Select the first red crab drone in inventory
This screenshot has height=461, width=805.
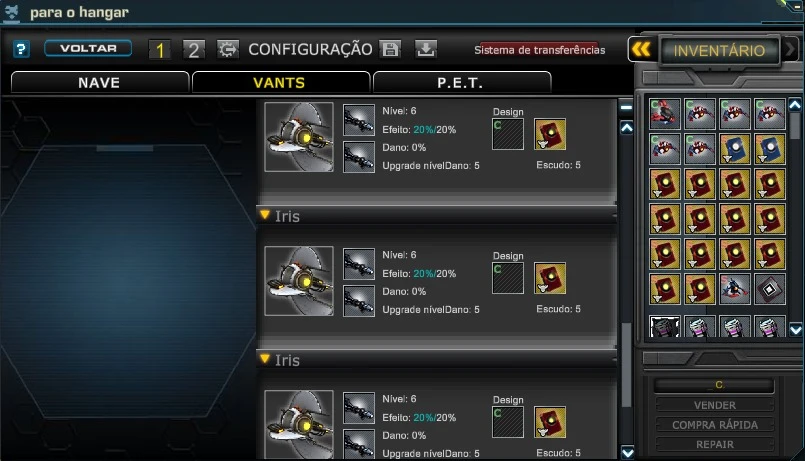tap(665, 114)
